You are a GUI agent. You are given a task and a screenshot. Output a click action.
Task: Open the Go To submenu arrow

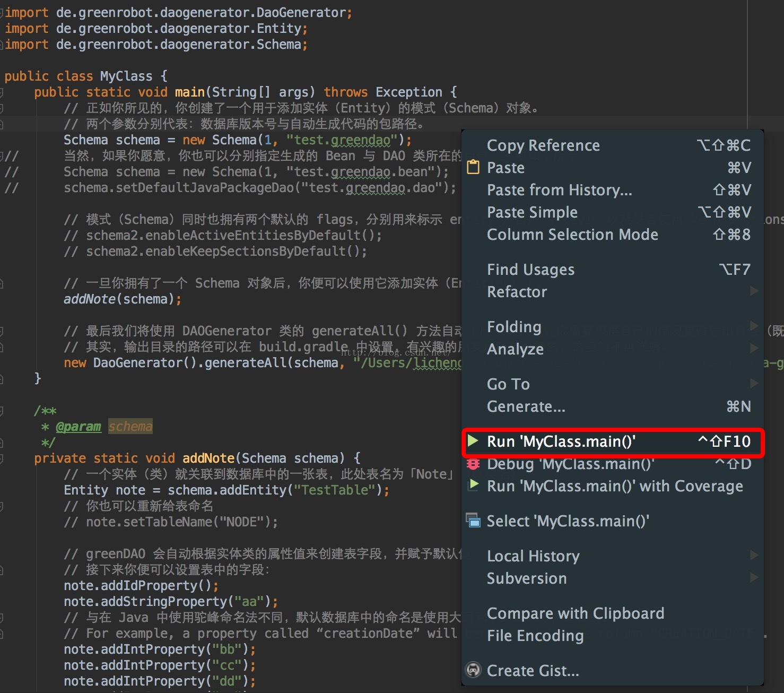[754, 383]
